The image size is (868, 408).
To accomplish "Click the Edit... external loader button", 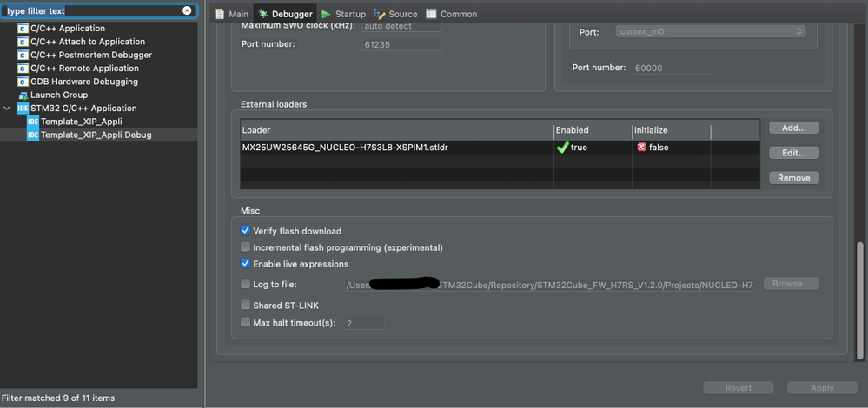I will pyautogui.click(x=794, y=153).
